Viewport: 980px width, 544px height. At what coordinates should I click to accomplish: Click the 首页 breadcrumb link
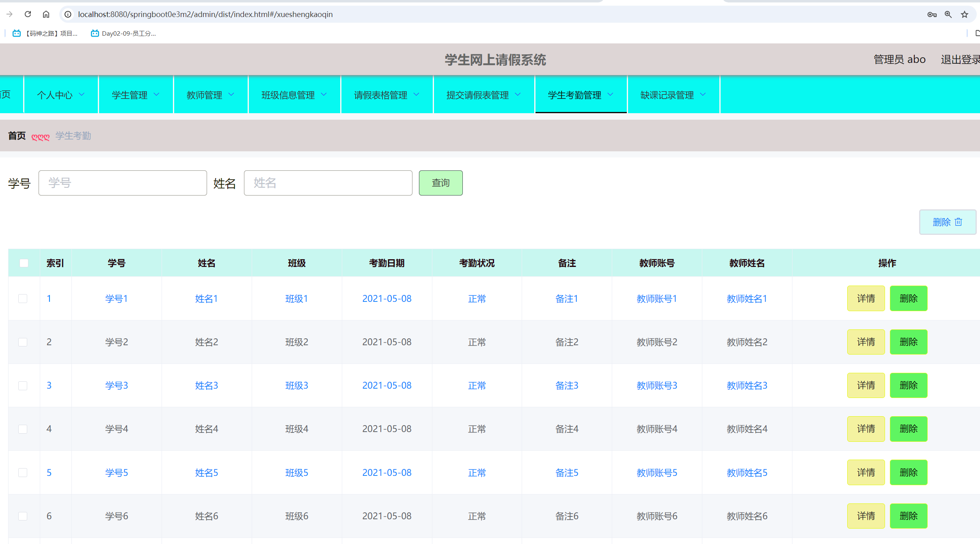pos(17,136)
